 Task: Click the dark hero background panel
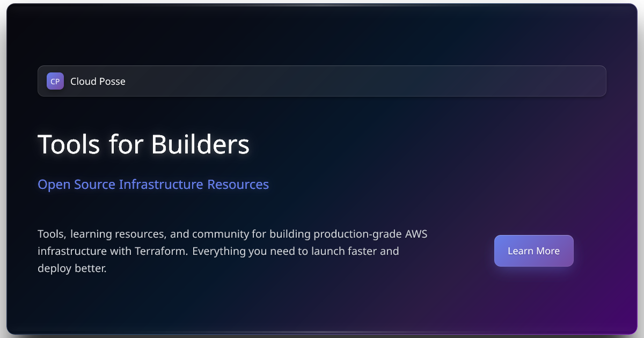322,306
